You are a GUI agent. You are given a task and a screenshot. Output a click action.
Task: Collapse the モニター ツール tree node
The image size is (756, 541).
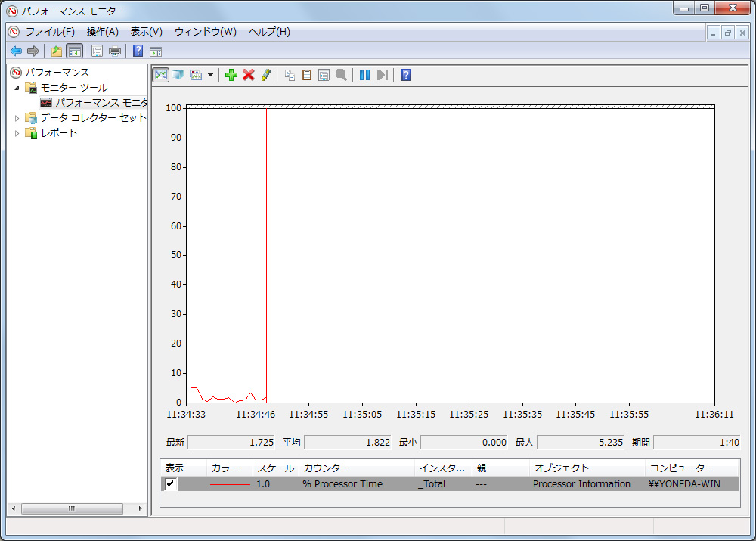[17, 88]
